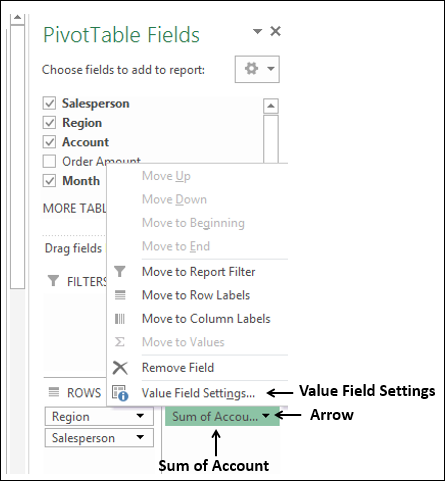
Task: Expand the Sum of Account dropdown arrow
Action: pos(266,416)
